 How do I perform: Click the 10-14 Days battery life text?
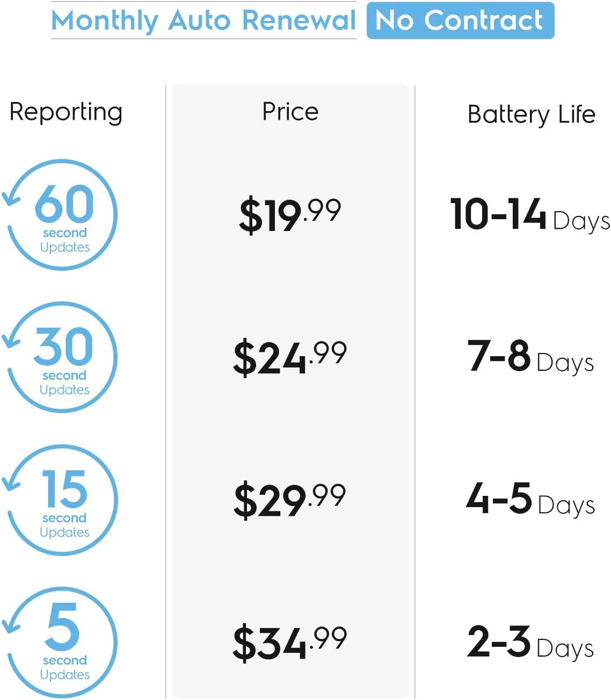click(x=529, y=215)
